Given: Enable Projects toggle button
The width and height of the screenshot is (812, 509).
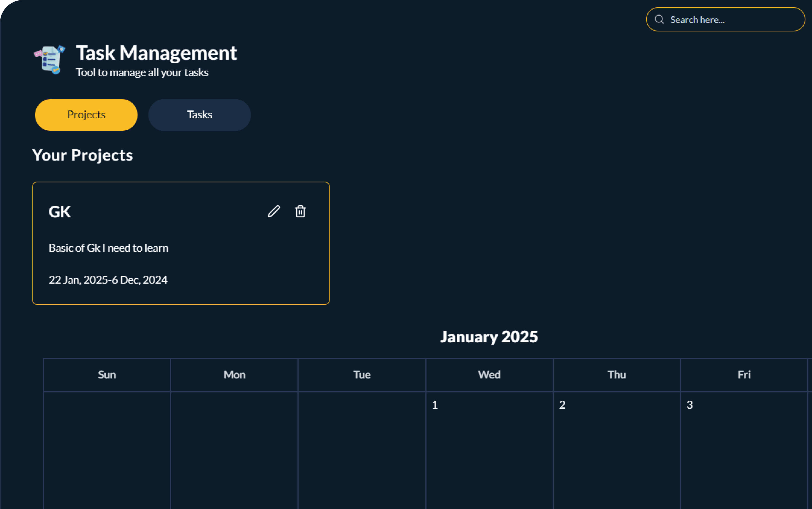Looking at the screenshot, I should (86, 114).
